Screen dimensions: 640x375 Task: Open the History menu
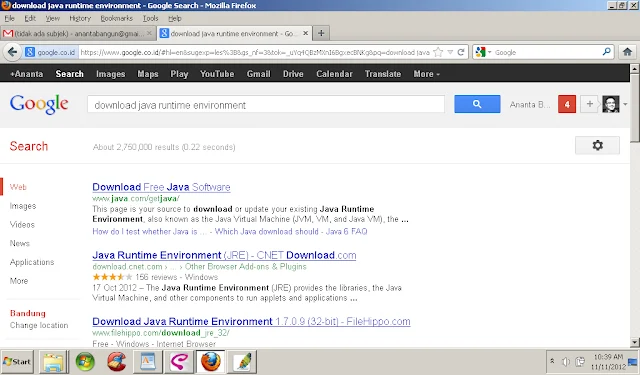click(80, 18)
